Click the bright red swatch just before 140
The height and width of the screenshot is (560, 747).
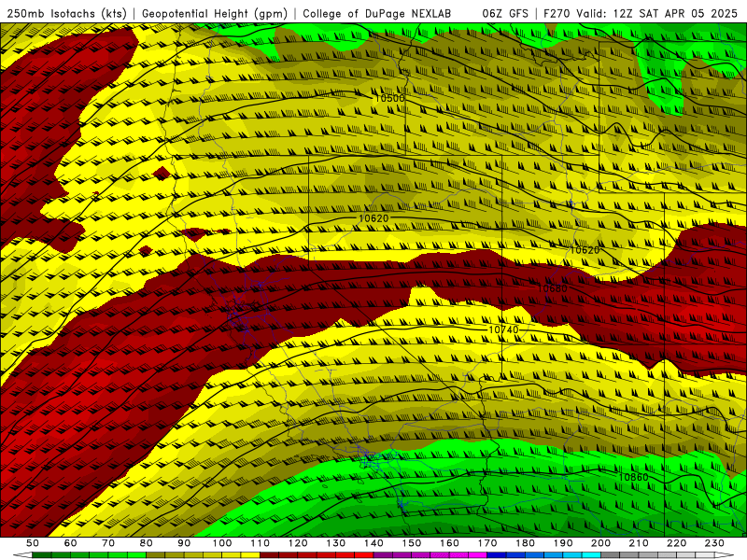click(x=364, y=555)
